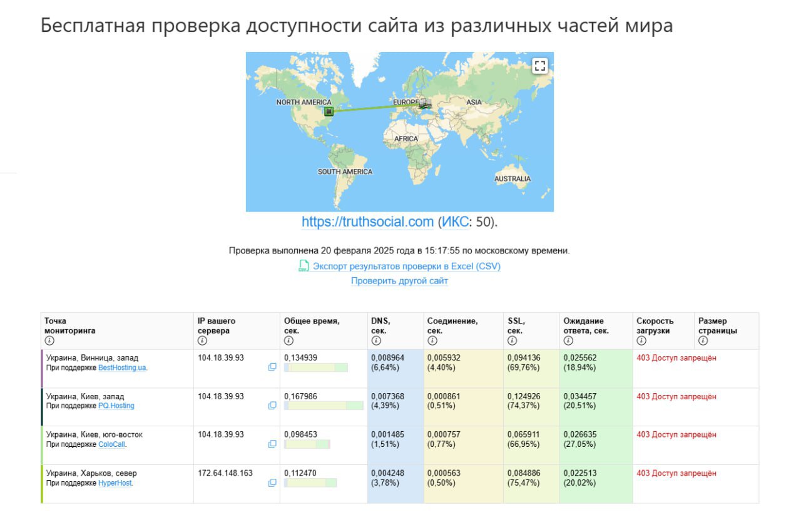This screenshot has width=801, height=532.
Task: Open the ColoCall sponsor link
Action: pos(112,444)
